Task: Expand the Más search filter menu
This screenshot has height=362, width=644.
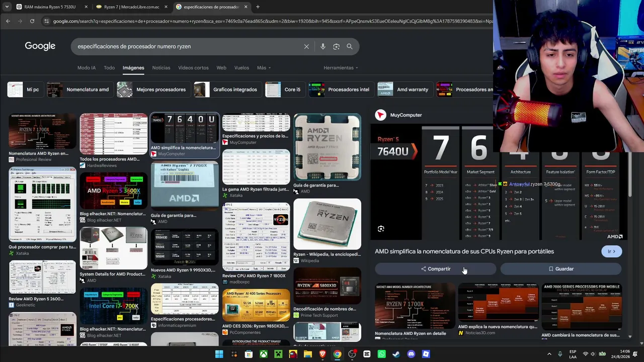Action: tap(264, 68)
